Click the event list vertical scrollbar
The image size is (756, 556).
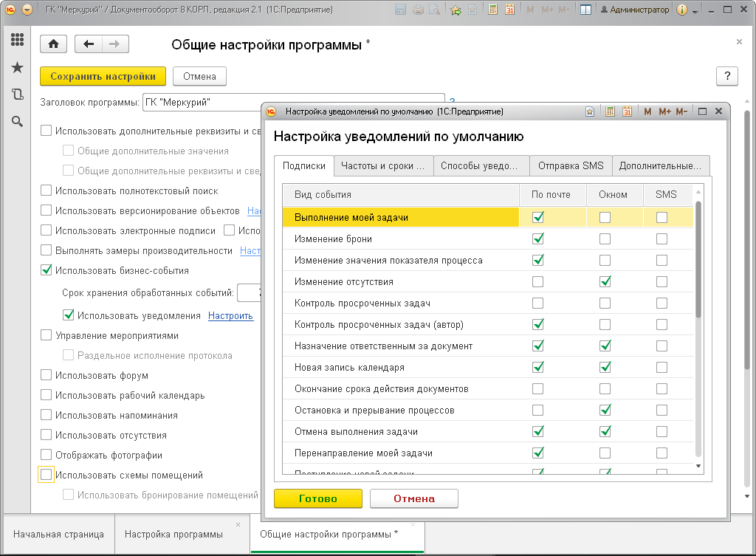pyautogui.click(x=698, y=328)
